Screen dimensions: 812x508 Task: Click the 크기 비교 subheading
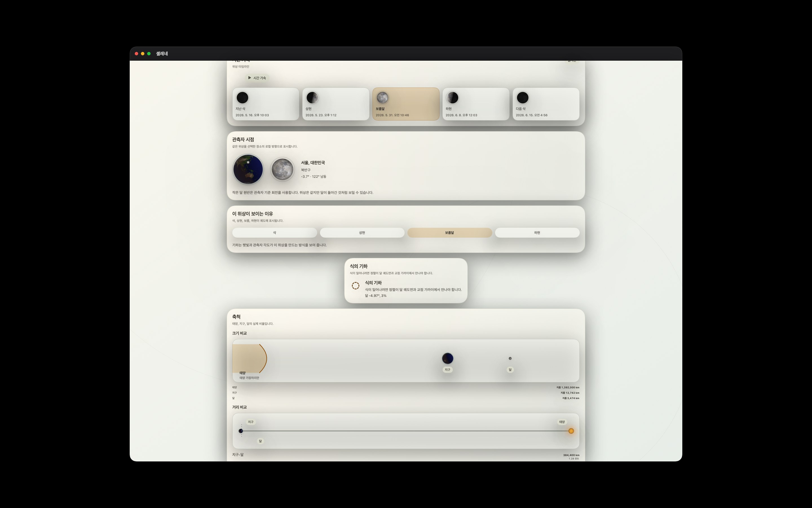click(x=240, y=333)
